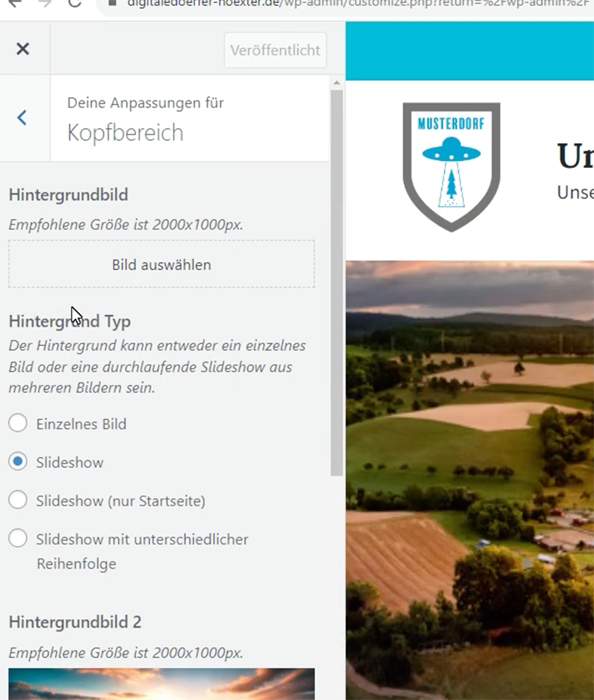
Task: Choose Slideshow mit unterschiedlicher Reihenfolge
Action: pyautogui.click(x=18, y=539)
